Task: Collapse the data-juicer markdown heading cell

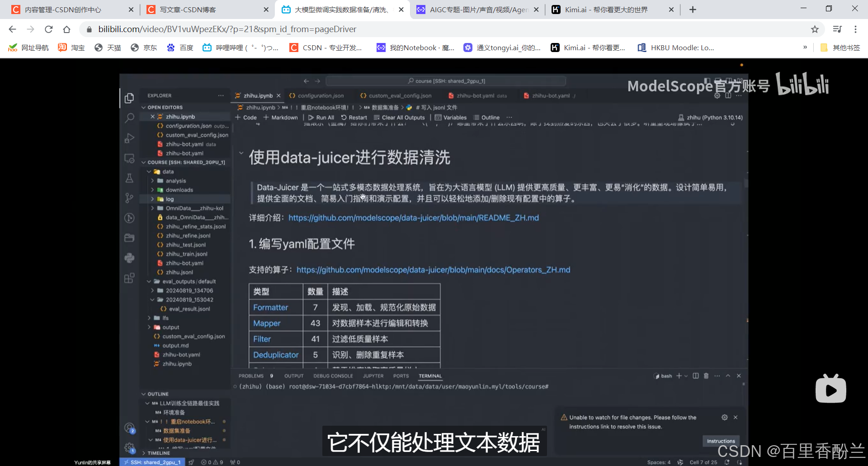Action: point(241,153)
